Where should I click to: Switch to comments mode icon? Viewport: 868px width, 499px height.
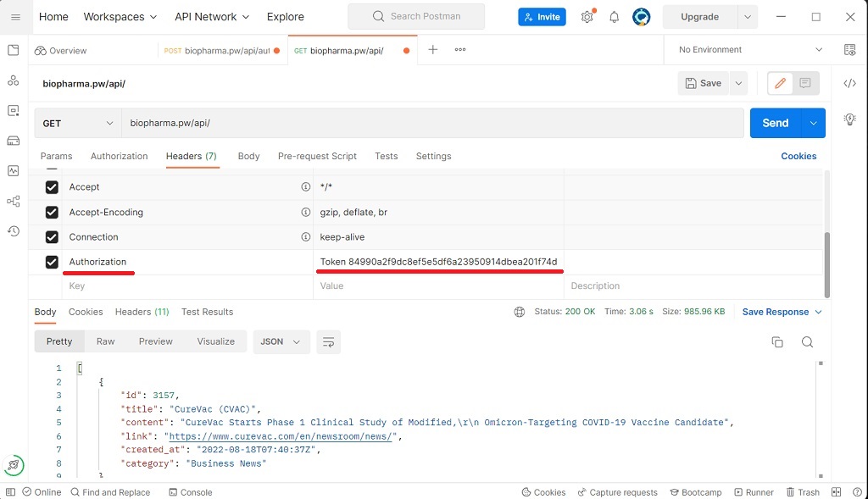(805, 83)
